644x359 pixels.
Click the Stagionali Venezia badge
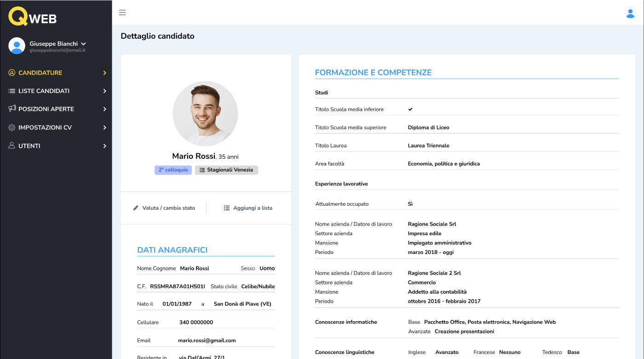pyautogui.click(x=226, y=170)
